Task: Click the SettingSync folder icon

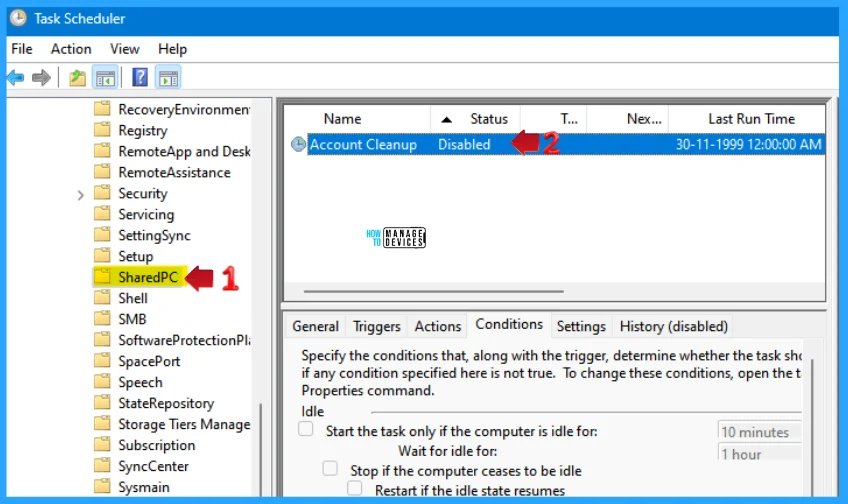Action: click(102, 235)
